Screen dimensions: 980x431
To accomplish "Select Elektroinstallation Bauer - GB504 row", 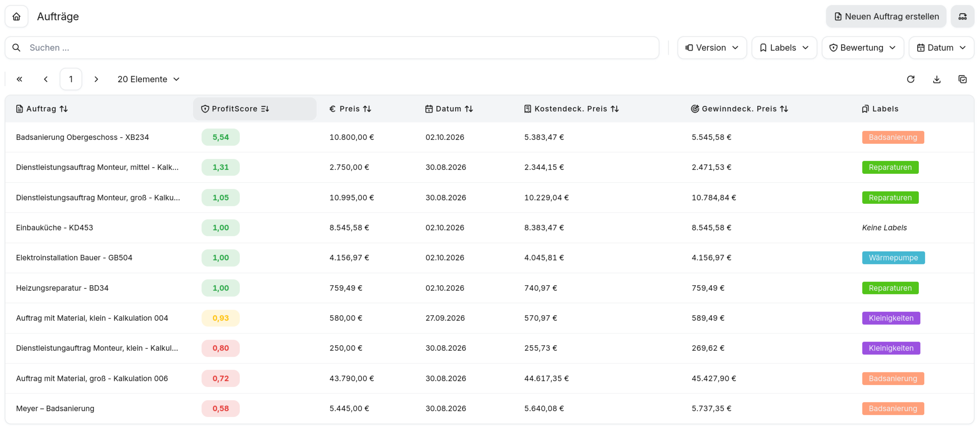I will (490, 258).
